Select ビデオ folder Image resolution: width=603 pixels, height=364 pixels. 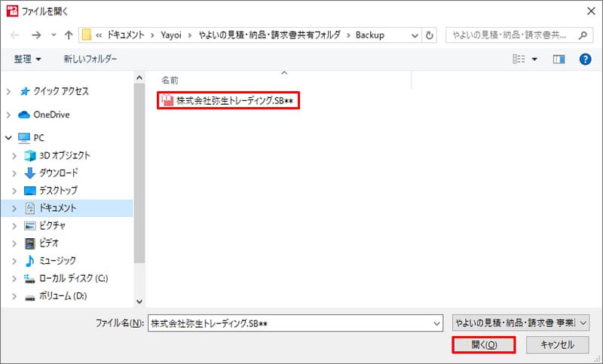(49, 243)
